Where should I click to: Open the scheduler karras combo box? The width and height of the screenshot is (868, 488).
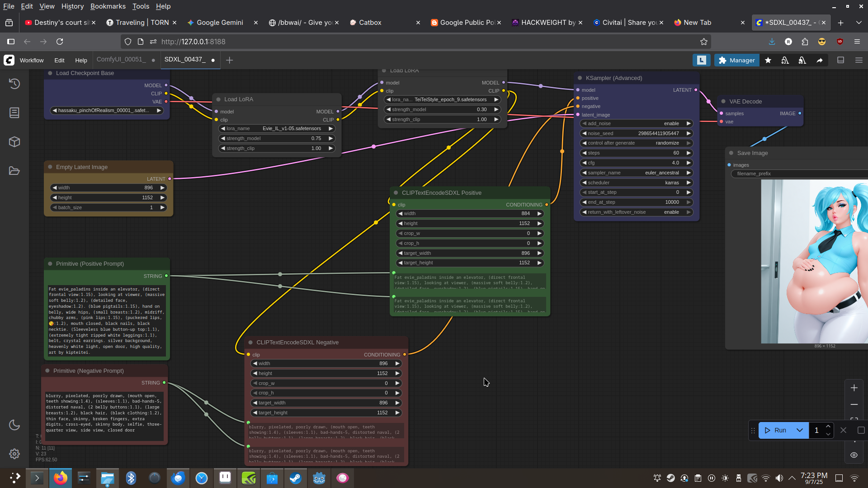(636, 183)
